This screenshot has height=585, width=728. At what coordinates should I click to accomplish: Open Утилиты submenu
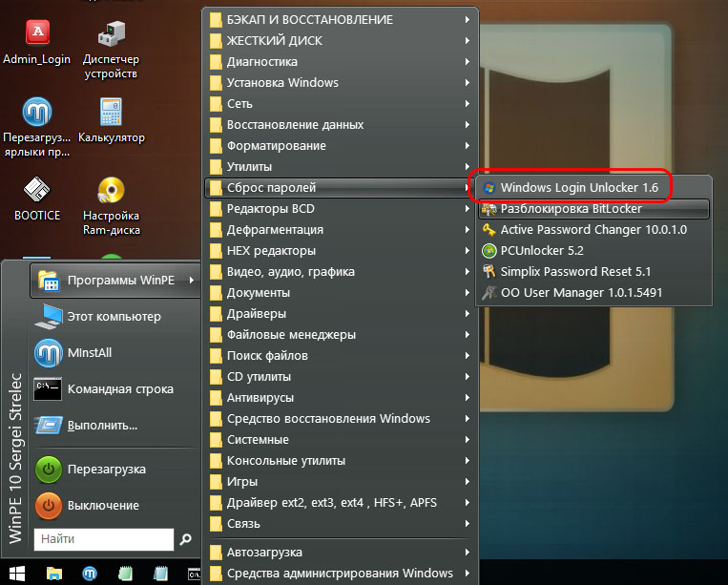[342, 167]
